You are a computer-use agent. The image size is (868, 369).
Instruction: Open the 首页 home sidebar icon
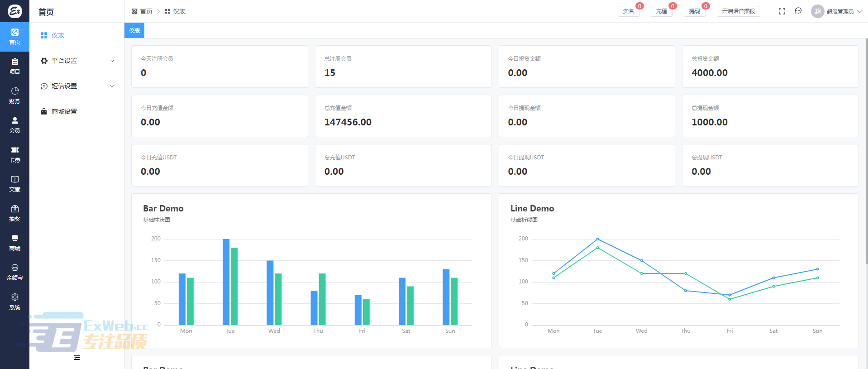(14, 37)
